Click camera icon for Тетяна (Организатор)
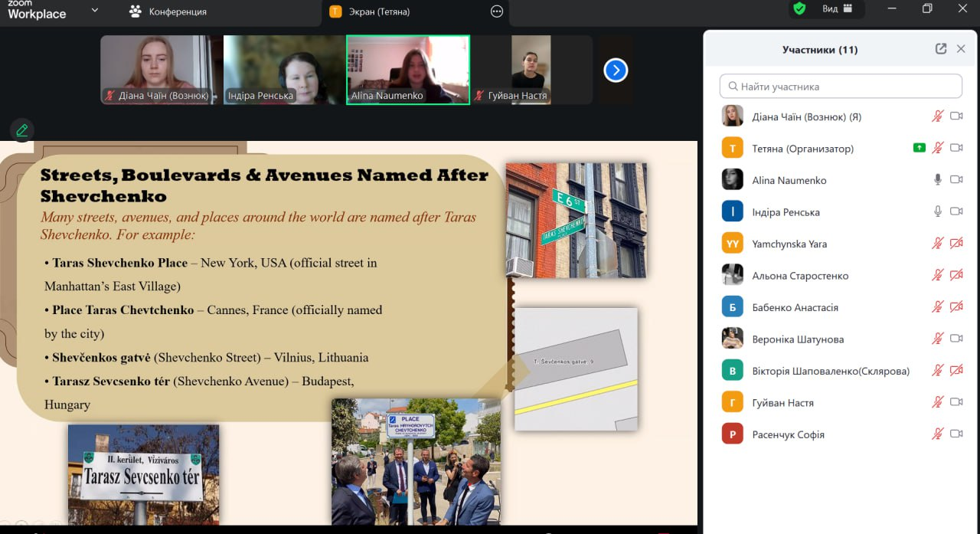The height and width of the screenshot is (534, 980). click(x=956, y=148)
